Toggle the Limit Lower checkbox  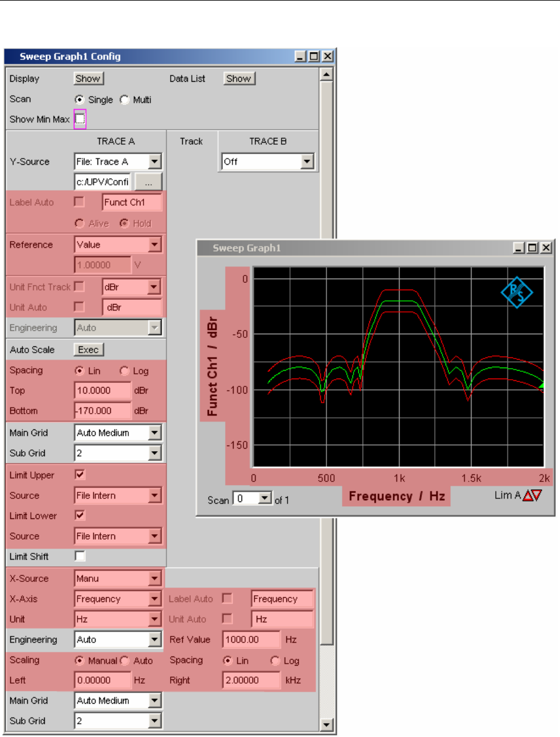tap(79, 515)
